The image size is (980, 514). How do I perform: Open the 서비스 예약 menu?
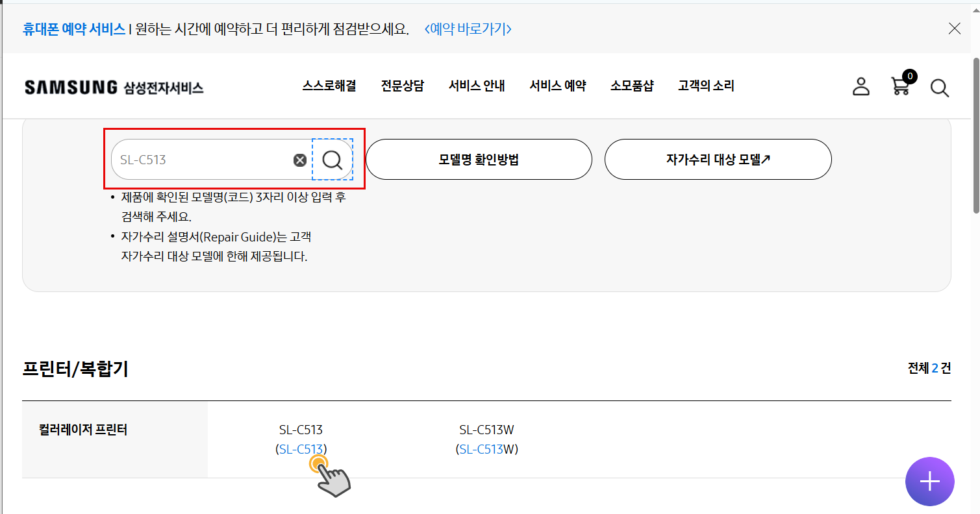(558, 86)
